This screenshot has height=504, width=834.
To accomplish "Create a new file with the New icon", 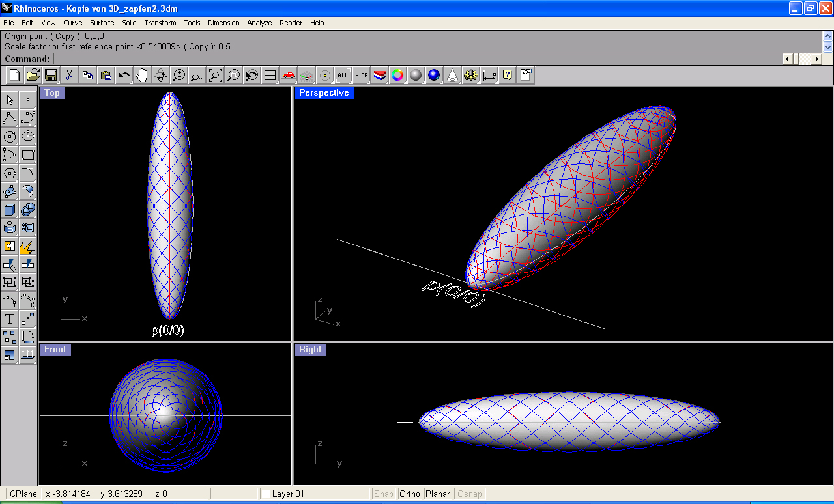I will [14, 76].
